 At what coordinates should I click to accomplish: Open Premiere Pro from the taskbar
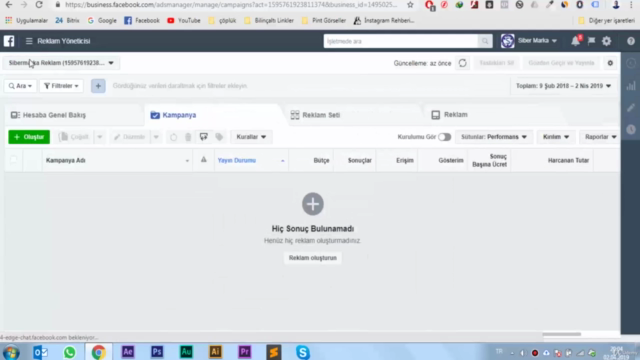point(244,352)
